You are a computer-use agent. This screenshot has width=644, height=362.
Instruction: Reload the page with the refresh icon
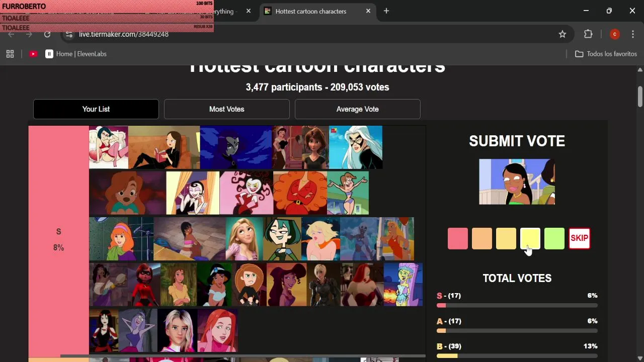[x=47, y=34]
